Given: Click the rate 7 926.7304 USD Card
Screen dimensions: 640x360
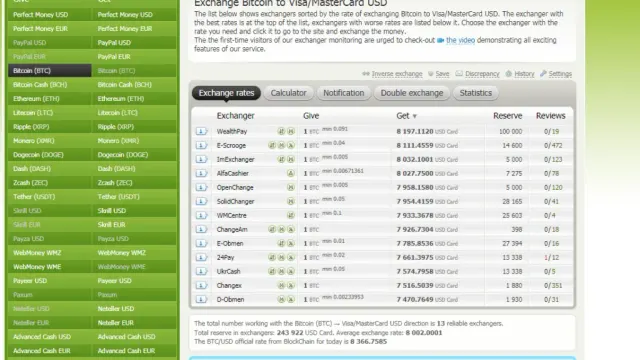Looking at the screenshot, I should click(427, 229).
